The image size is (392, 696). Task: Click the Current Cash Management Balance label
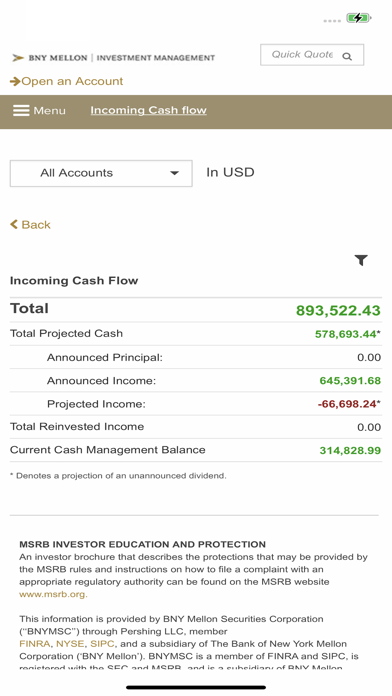pyautogui.click(x=107, y=450)
